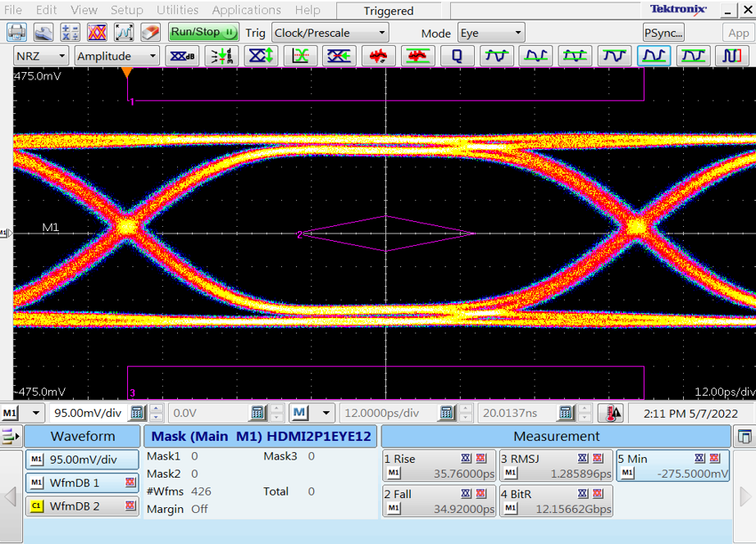756x544 pixels.
Task: Open the Mode Eye dropdown
Action: click(490, 33)
